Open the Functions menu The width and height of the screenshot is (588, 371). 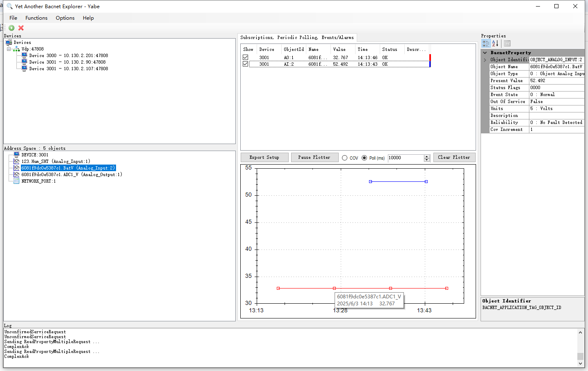click(36, 18)
